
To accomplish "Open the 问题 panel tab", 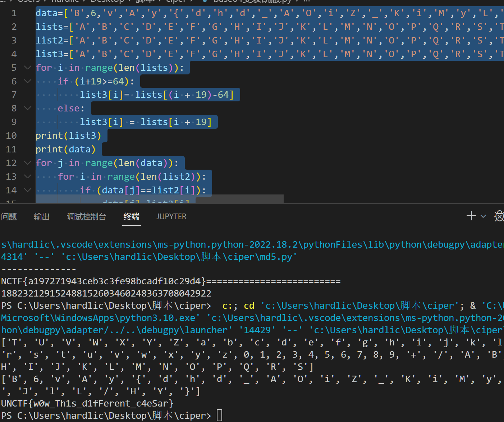I will (x=9, y=216).
